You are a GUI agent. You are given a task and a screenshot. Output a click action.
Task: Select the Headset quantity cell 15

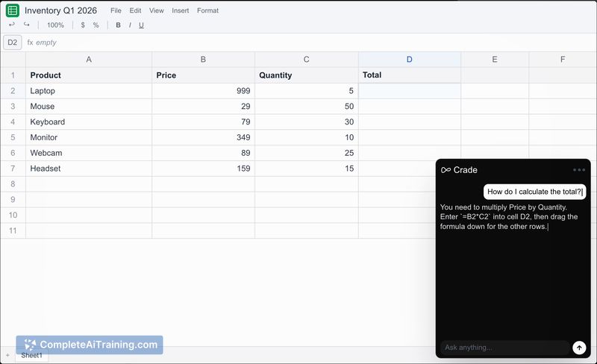tap(307, 169)
